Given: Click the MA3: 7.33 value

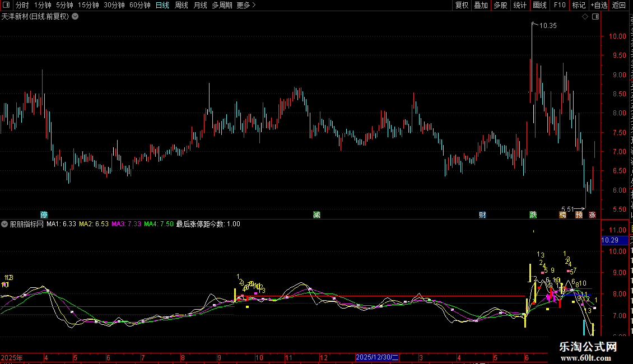Looking at the screenshot, I should point(127,224).
